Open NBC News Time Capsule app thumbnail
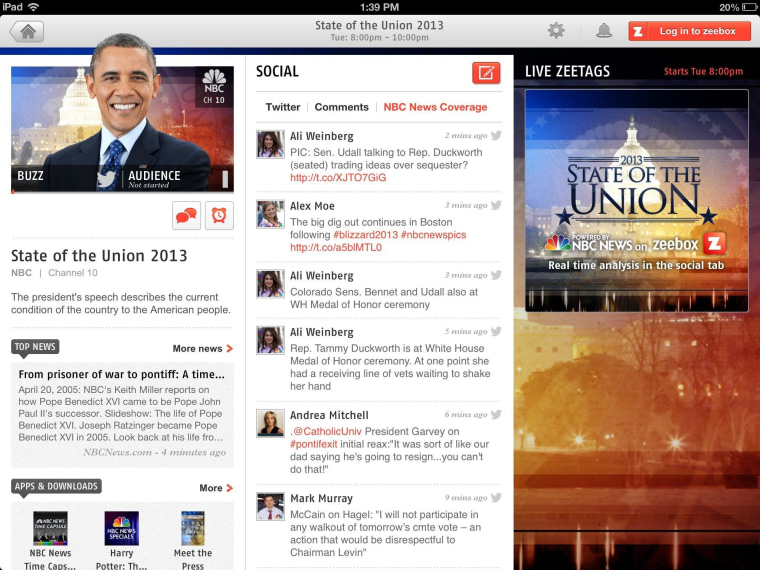Screen dimensions: 760x570 50,528
